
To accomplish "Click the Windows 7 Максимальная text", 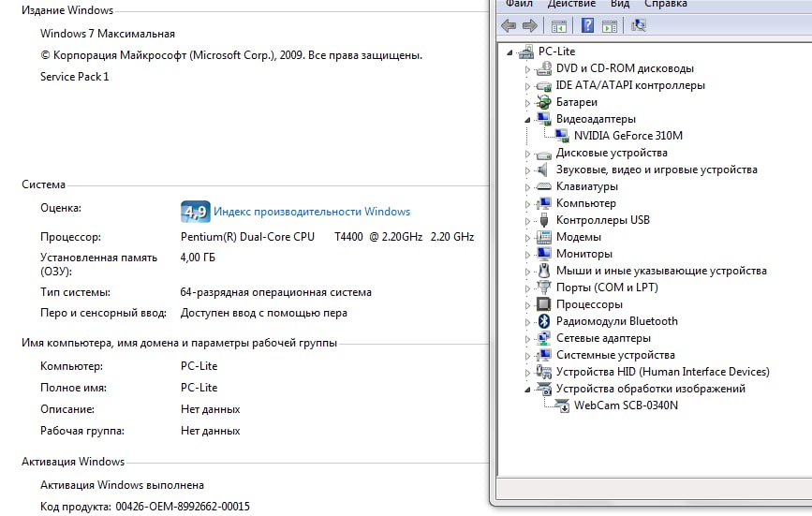I will click(108, 34).
